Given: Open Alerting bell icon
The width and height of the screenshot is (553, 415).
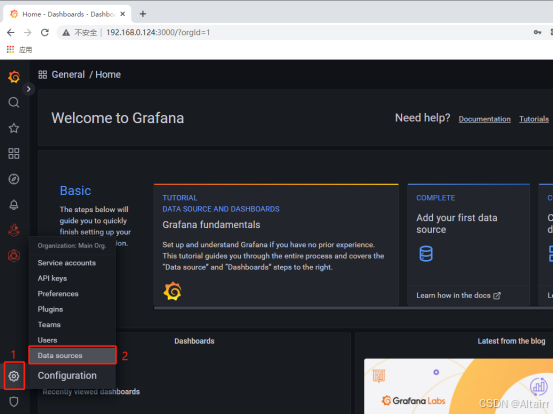Looking at the screenshot, I should pos(14,205).
